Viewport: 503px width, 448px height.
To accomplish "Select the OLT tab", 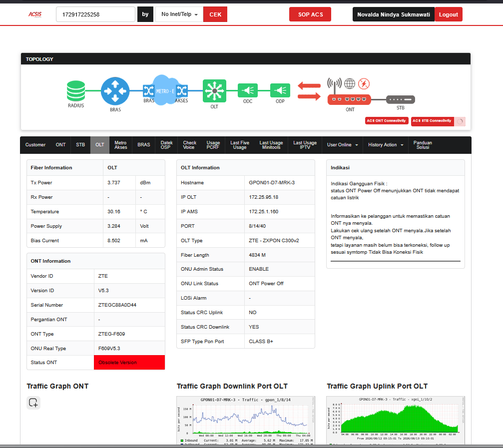I will [x=100, y=145].
